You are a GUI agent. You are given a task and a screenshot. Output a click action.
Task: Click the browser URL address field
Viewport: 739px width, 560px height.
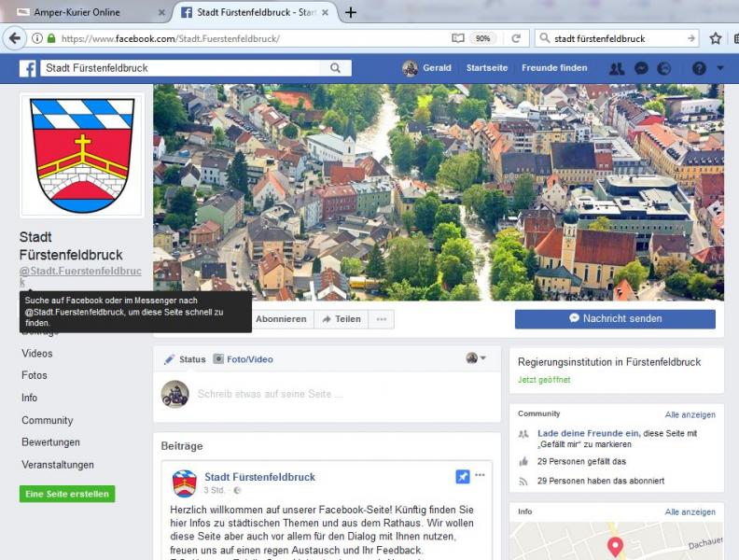pyautogui.click(x=255, y=38)
